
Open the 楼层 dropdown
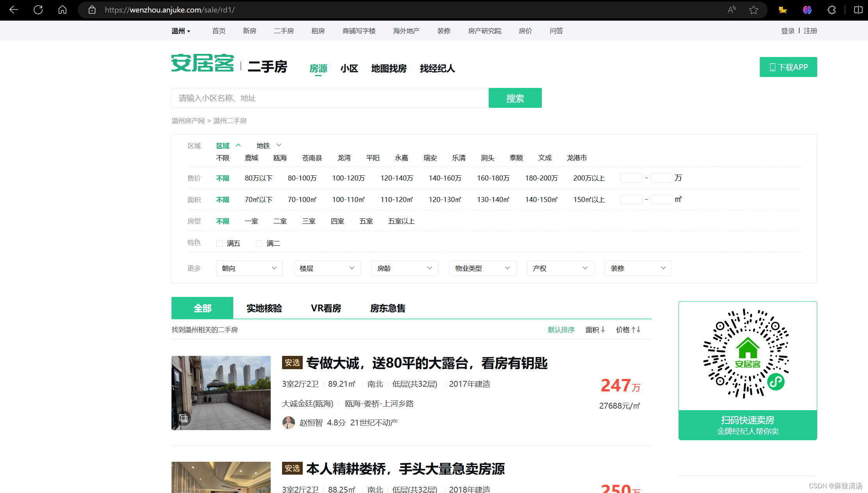click(x=327, y=268)
